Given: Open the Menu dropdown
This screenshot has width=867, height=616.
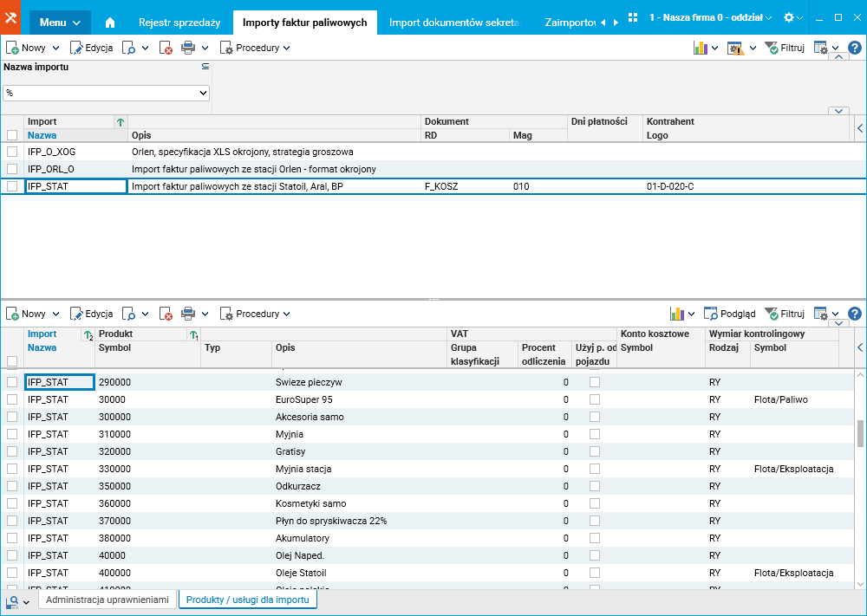Looking at the screenshot, I should click(60, 22).
